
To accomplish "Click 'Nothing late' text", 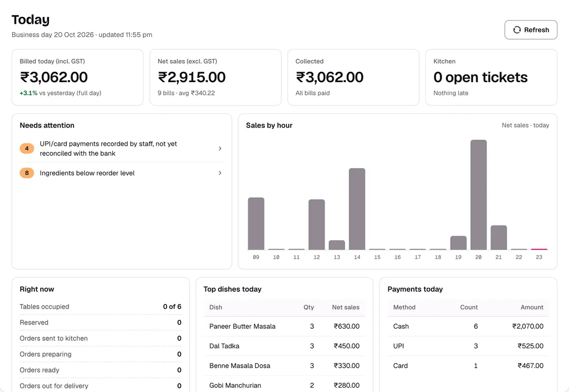I will click(x=450, y=93).
